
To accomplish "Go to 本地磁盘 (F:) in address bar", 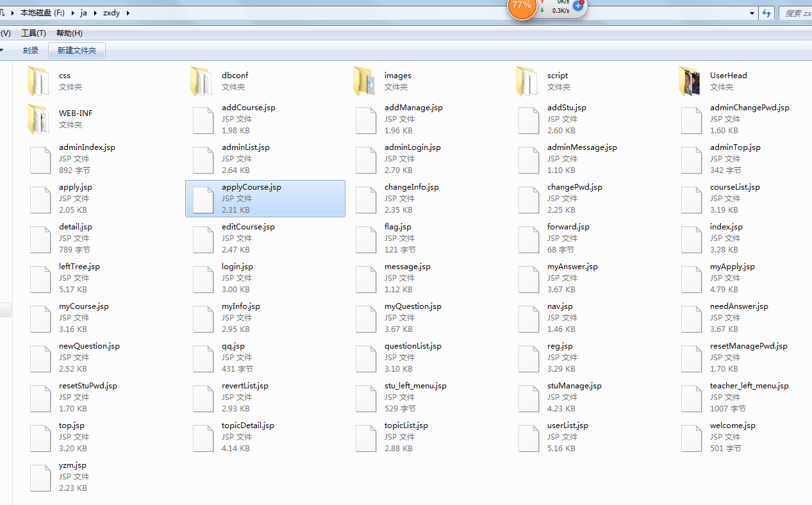I will pos(42,13).
